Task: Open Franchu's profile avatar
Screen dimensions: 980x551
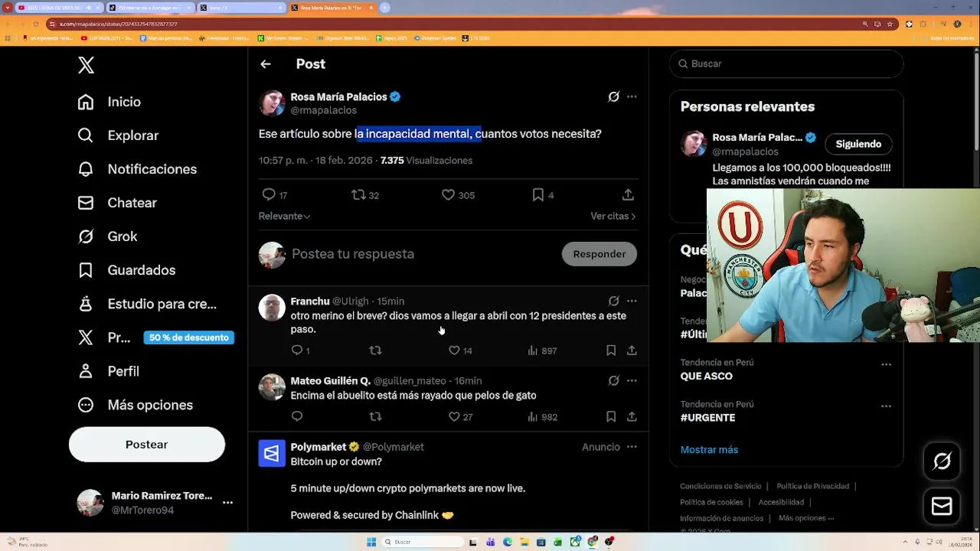Action: coord(272,308)
